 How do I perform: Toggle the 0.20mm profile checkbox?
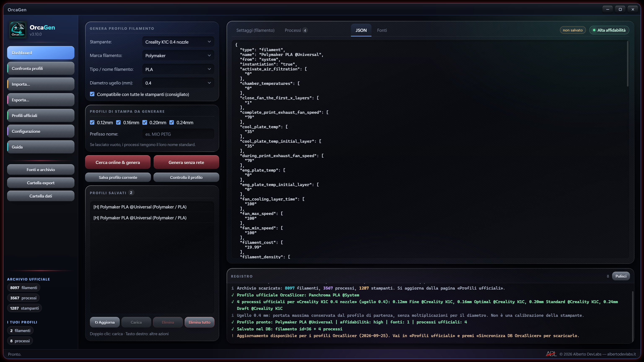[145, 122]
